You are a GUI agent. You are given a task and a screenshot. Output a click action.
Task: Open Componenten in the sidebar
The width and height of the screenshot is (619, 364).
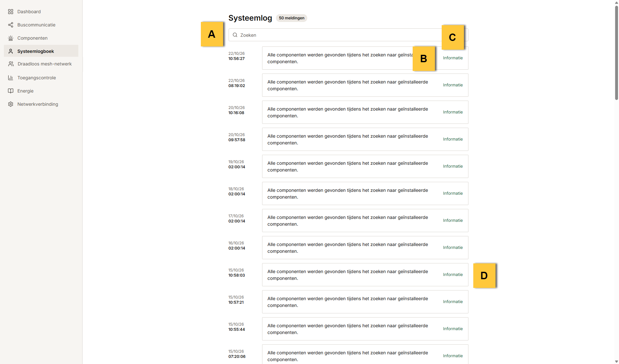click(41, 38)
